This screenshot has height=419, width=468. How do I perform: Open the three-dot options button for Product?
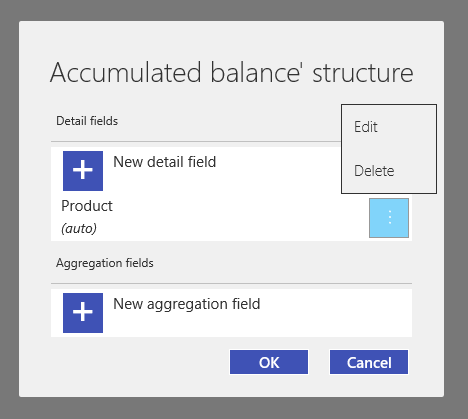click(389, 218)
